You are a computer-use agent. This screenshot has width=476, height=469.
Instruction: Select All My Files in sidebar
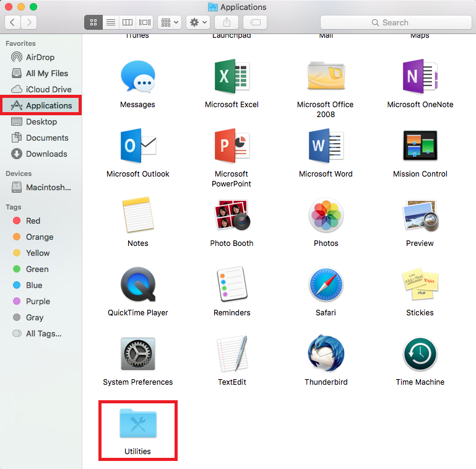(x=41, y=73)
